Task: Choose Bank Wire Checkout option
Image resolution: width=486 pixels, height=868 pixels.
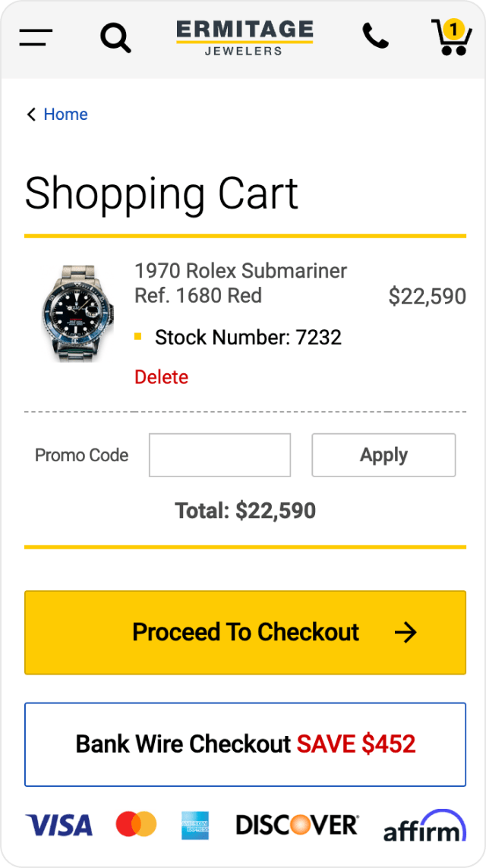Action: [x=245, y=744]
